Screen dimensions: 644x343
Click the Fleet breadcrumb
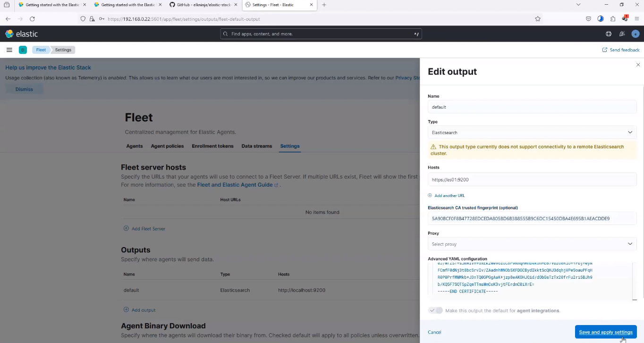pos(41,50)
